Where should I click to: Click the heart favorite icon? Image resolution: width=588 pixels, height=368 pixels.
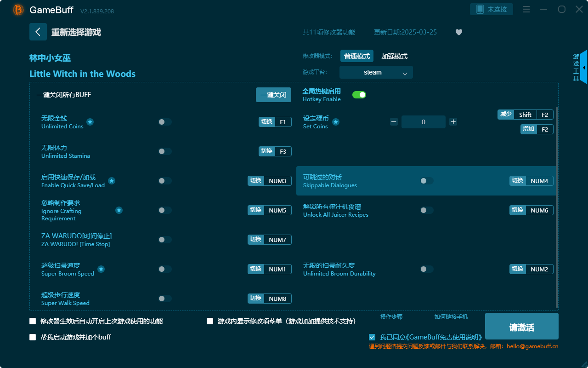(x=458, y=32)
